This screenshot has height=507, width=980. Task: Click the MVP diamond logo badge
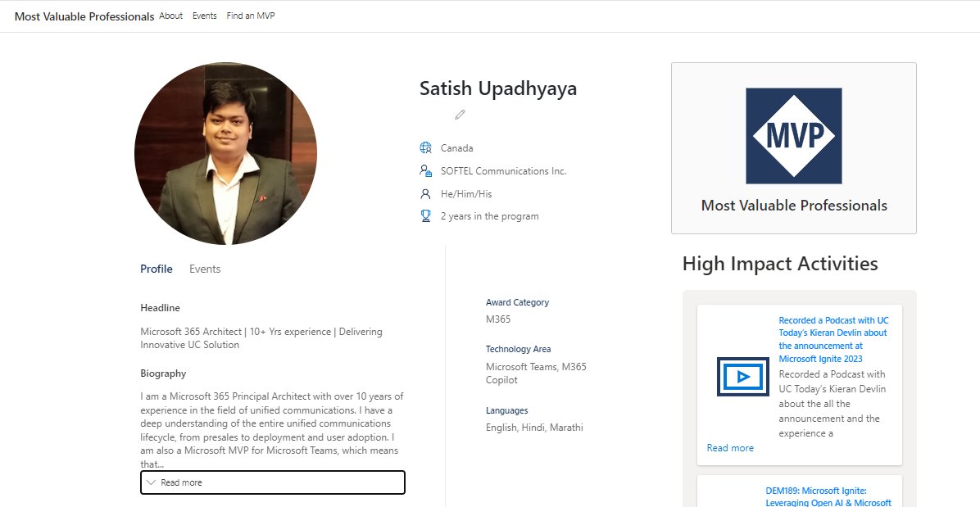coord(793,136)
